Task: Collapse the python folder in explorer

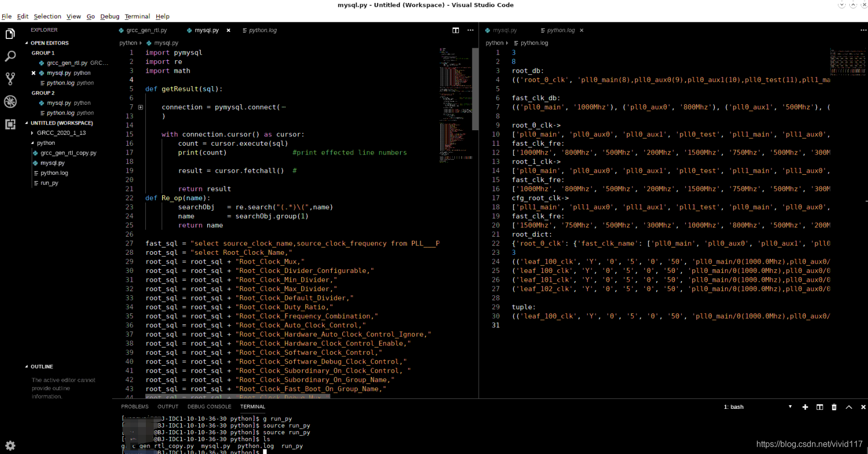Action: pyautogui.click(x=46, y=143)
